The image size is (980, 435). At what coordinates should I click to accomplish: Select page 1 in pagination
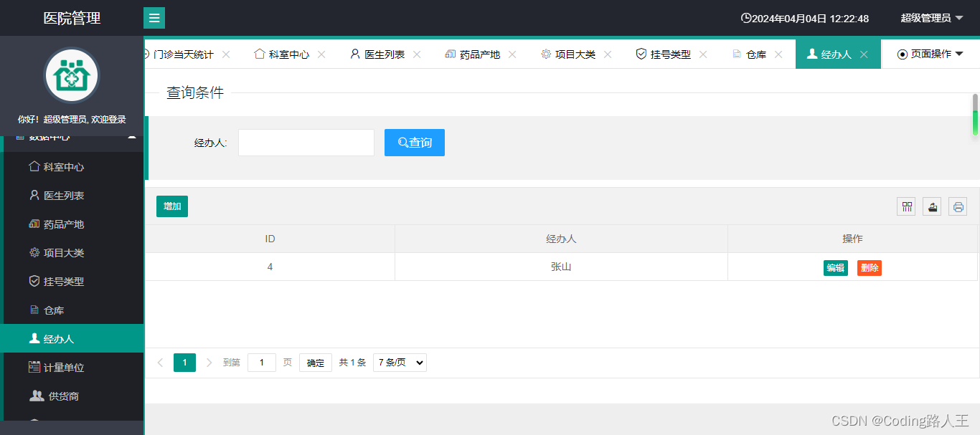coord(184,363)
